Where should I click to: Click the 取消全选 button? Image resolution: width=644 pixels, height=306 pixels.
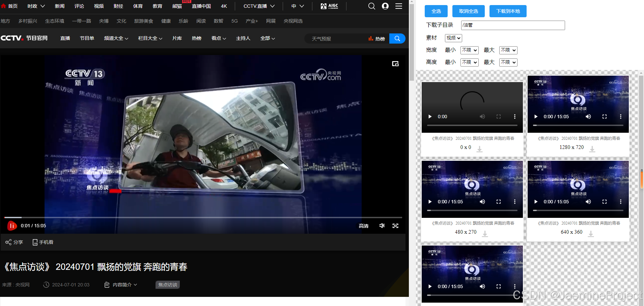pyautogui.click(x=469, y=11)
